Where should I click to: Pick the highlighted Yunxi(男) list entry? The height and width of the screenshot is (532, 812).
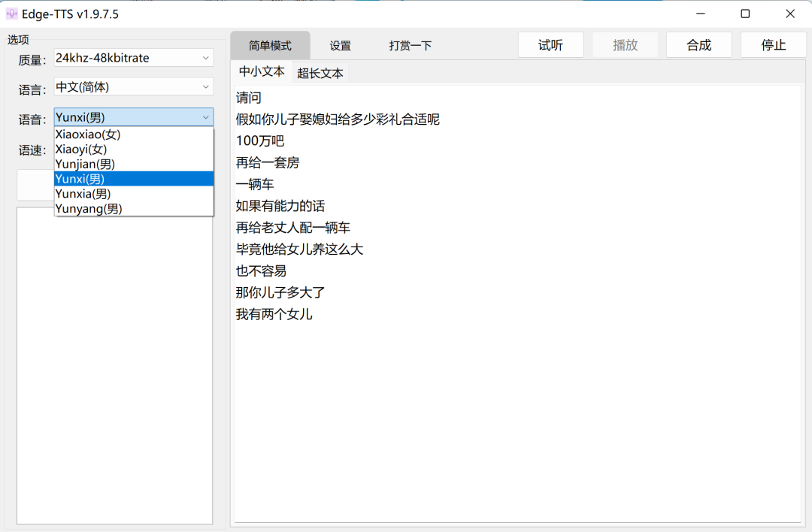[134, 179]
